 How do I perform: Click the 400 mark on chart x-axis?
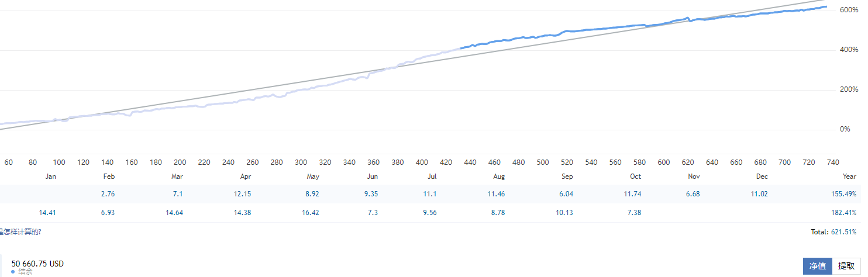[422, 162]
